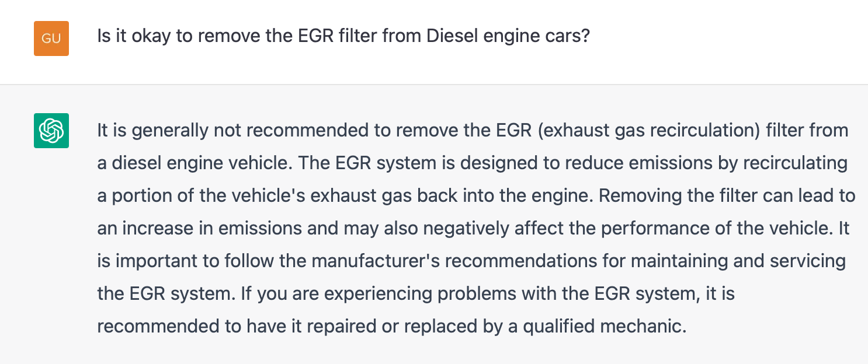Click the green ChatGPT logo icon
This screenshot has height=364, width=868.
[51, 130]
